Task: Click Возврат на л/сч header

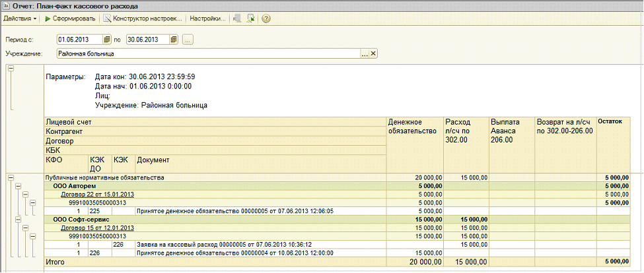Action: (x=566, y=144)
